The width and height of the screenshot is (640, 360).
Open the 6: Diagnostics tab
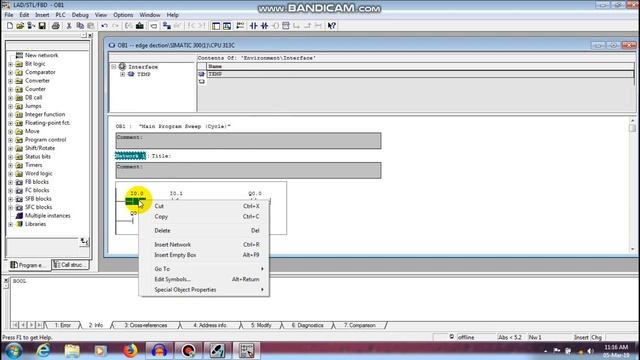click(307, 325)
